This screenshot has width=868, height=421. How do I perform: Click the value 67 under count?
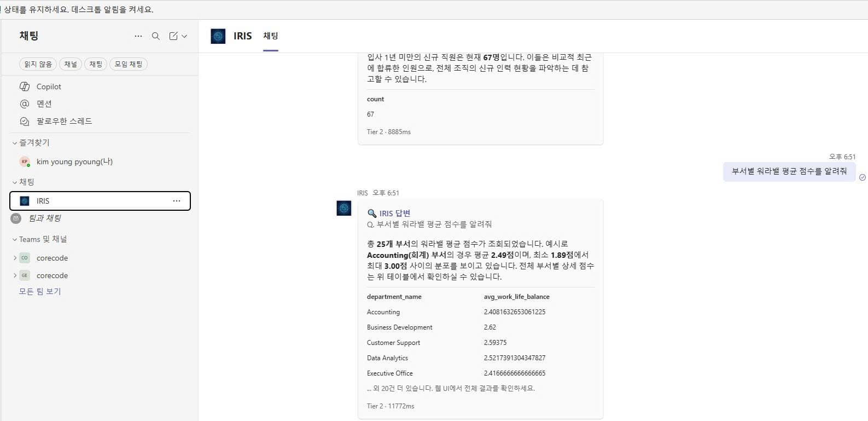(371, 114)
